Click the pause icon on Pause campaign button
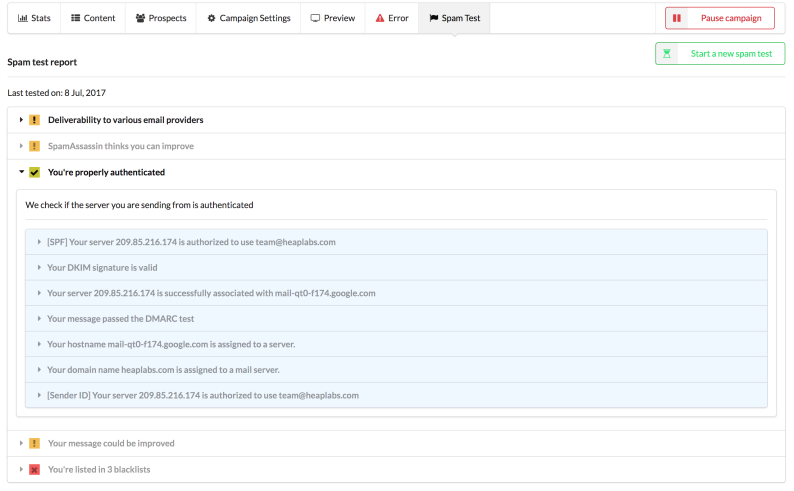This screenshot has width=794, height=491. click(677, 18)
